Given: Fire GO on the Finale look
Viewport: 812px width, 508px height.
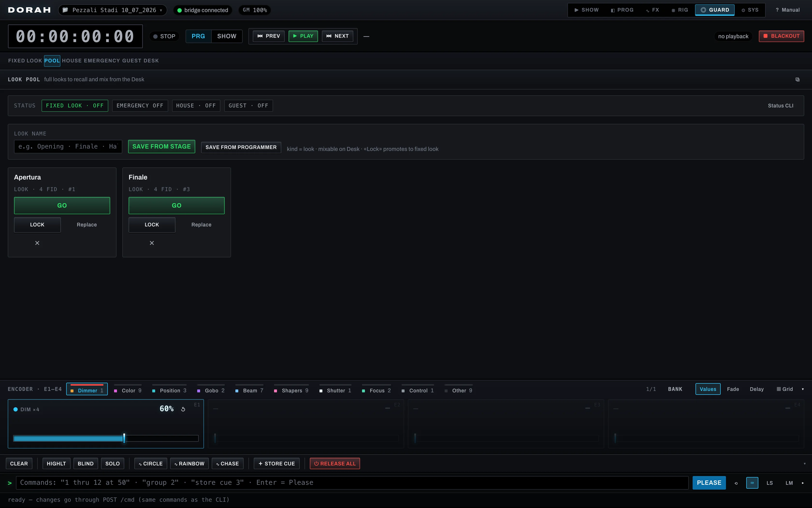Looking at the screenshot, I should pos(176,205).
